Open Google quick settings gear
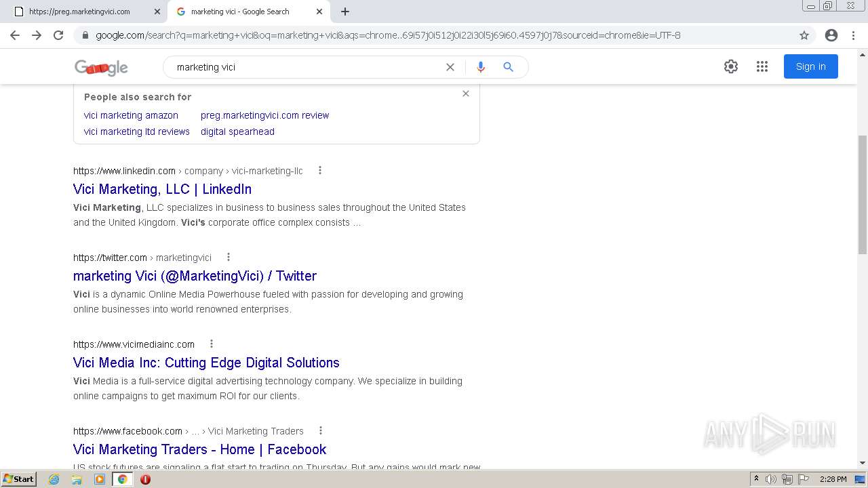Screen dimensions: 868x488 click(731, 66)
